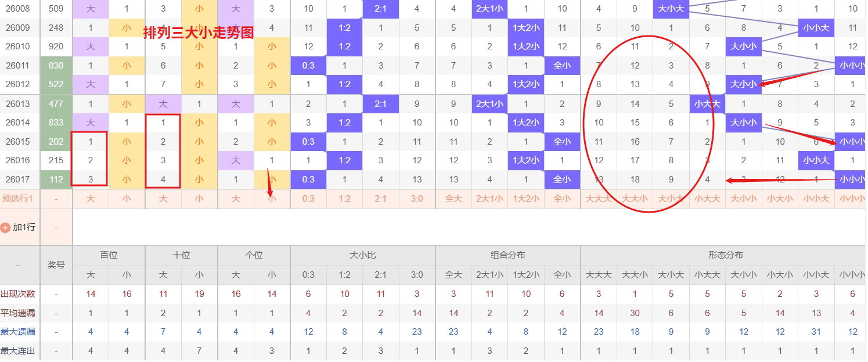Image resolution: width=868 pixels, height=362 pixels.
Task: Select 全小 in the 预选行1 row
Action: pyautogui.click(x=562, y=199)
